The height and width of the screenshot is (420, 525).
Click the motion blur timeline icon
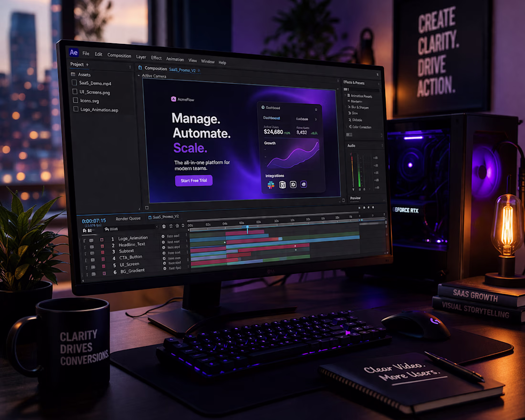click(x=177, y=226)
